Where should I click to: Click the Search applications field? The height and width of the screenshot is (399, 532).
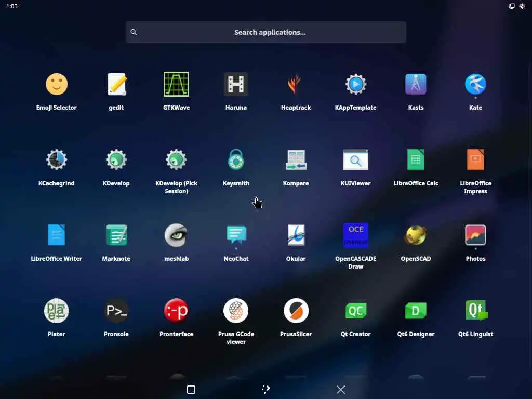tap(266, 32)
